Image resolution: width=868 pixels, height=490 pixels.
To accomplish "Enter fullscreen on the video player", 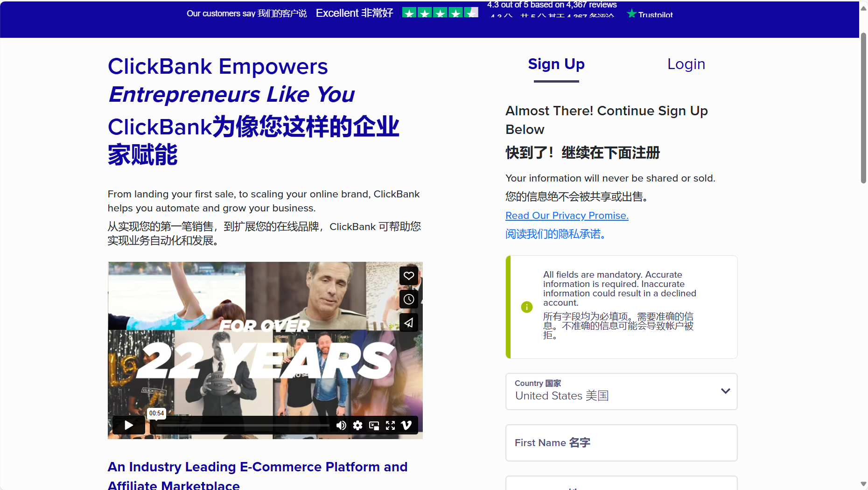I will point(390,425).
